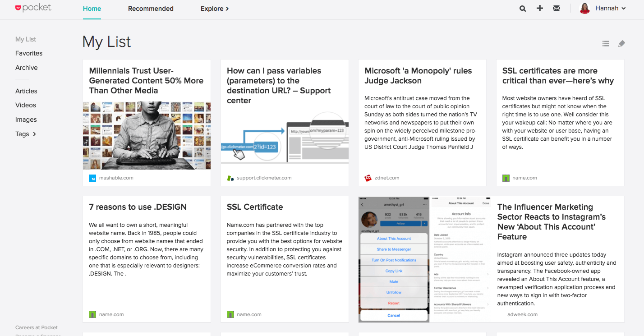Filter by Articles
This screenshot has height=336, width=644.
point(26,91)
